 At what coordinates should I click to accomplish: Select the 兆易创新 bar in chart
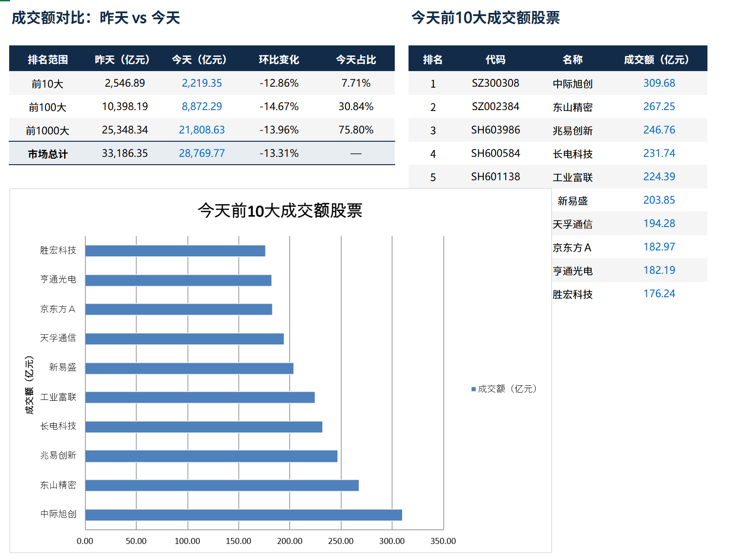[211, 456]
